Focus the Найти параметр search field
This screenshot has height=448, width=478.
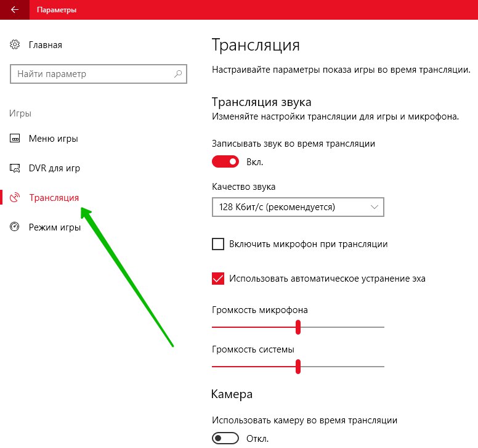tap(99, 74)
